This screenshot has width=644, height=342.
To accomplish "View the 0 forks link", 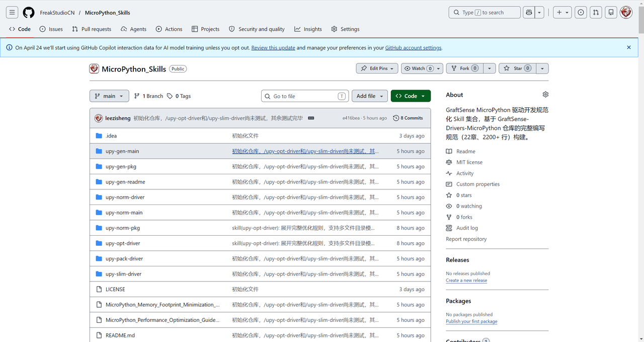I will [464, 217].
